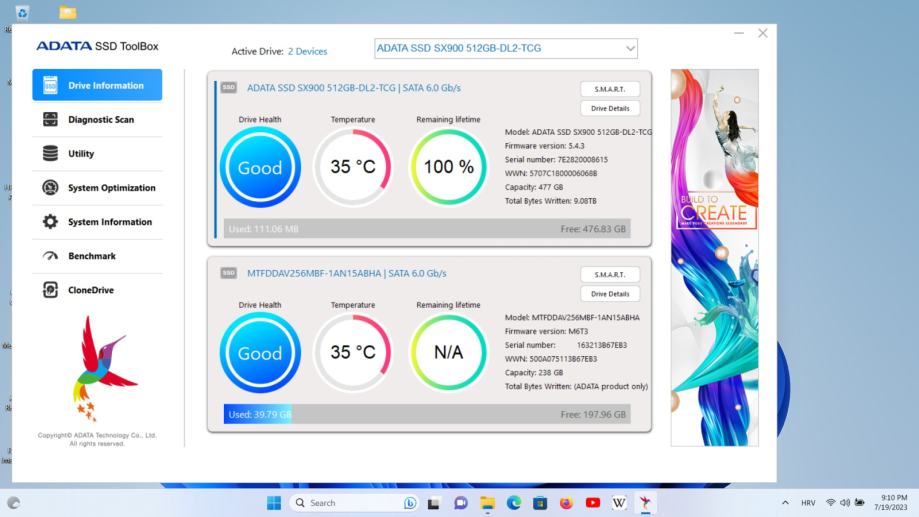
Task: Click the taskbar Search box
Action: pos(355,503)
